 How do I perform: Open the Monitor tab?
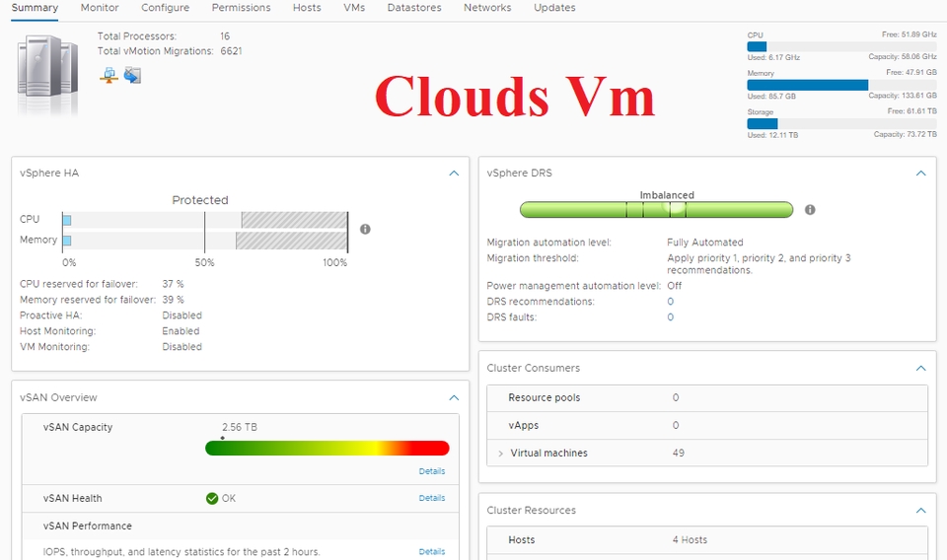tap(100, 8)
